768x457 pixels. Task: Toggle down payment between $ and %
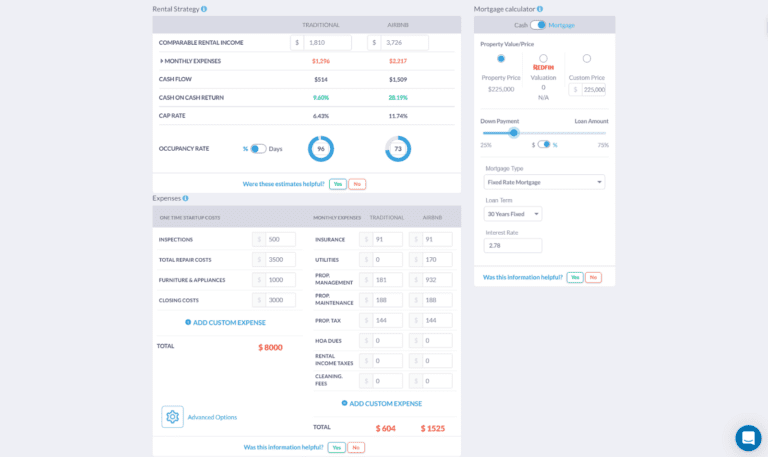544,144
